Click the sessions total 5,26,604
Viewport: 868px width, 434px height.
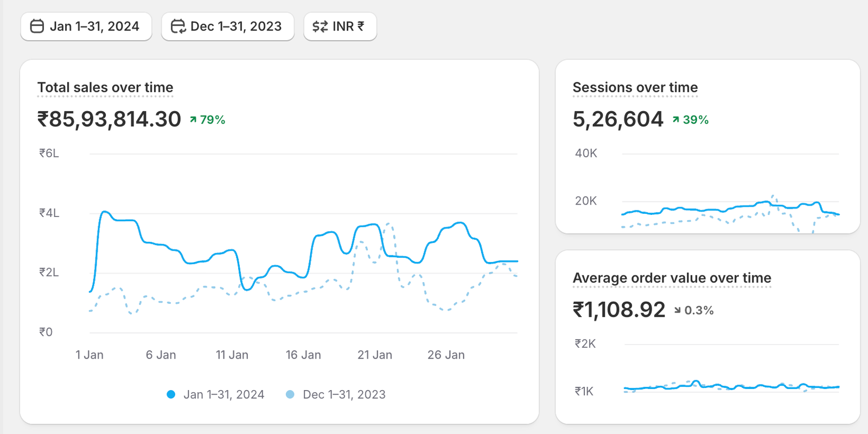click(x=618, y=119)
